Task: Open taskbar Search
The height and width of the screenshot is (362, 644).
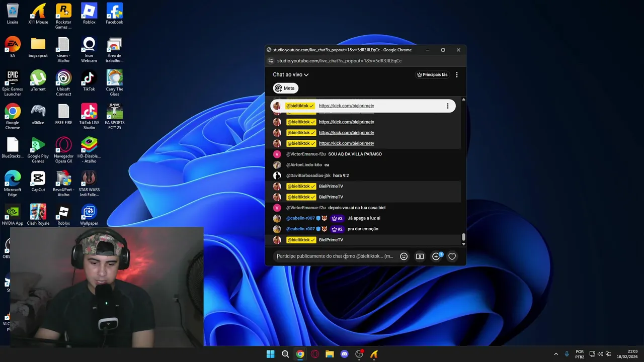Action: pos(285,354)
